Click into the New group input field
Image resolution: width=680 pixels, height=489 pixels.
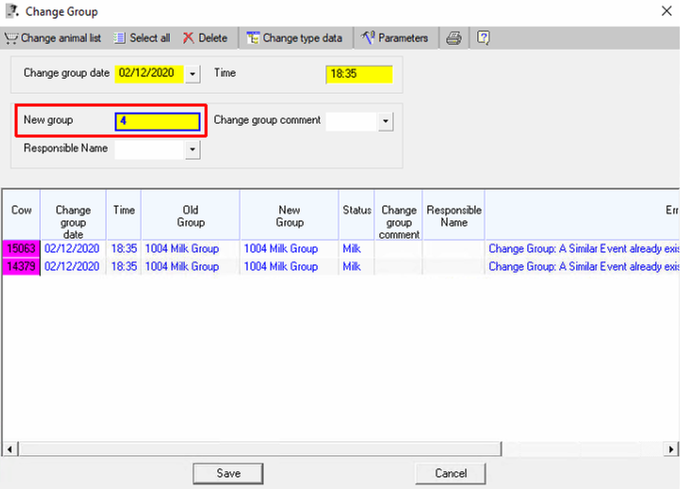pos(158,121)
